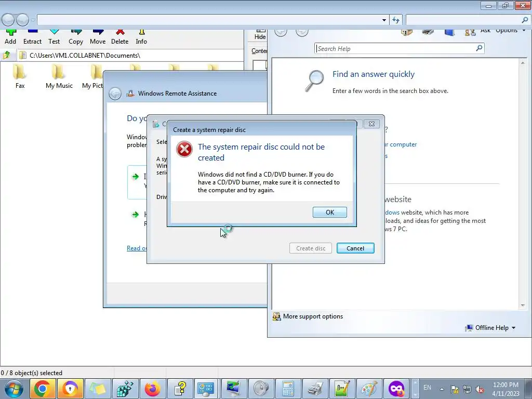
Task: Click the refresh button next to address bar
Action: pyautogui.click(x=395, y=20)
